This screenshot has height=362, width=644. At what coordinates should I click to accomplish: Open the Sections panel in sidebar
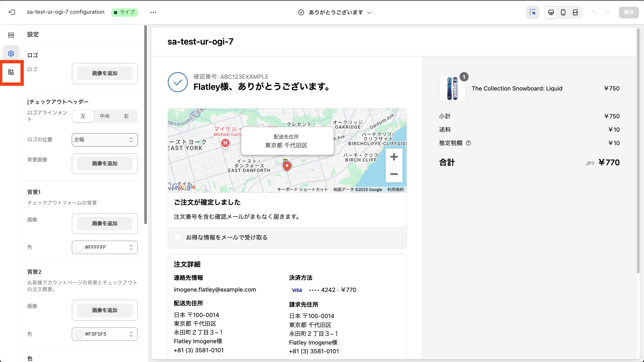coord(11,35)
